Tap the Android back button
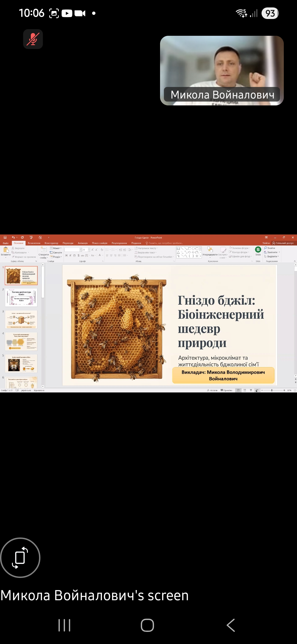Screen dimensions: 297x644 pyautogui.click(x=231, y=625)
